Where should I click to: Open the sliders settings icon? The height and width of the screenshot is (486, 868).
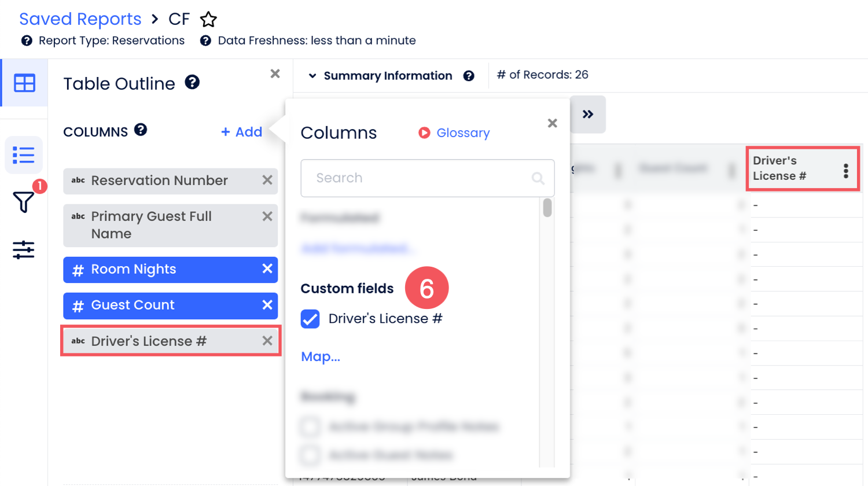click(24, 250)
